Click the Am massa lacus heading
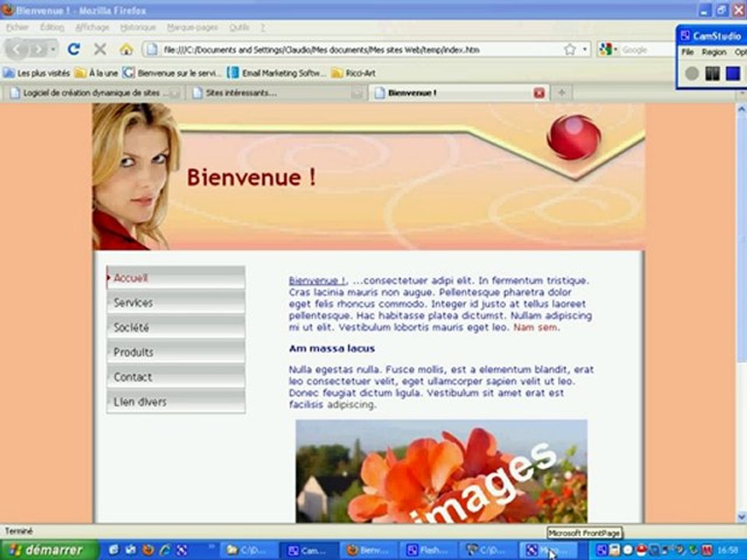The image size is (747, 560). tap(331, 348)
